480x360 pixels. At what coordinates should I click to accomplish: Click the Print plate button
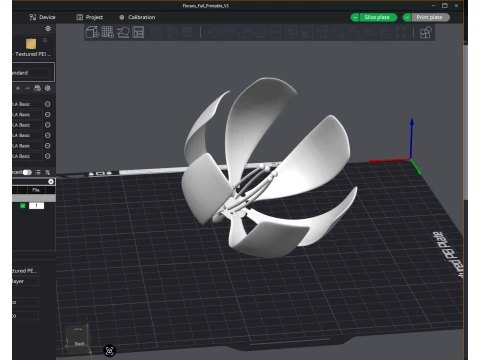[430, 17]
